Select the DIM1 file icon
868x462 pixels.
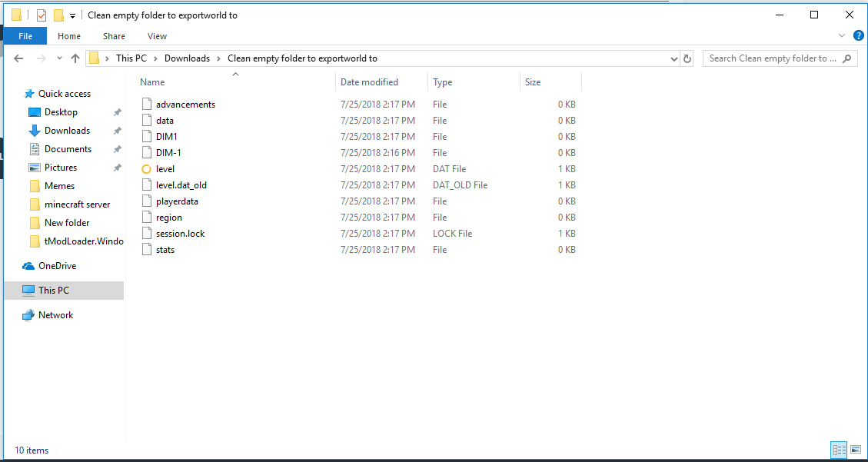click(x=147, y=136)
